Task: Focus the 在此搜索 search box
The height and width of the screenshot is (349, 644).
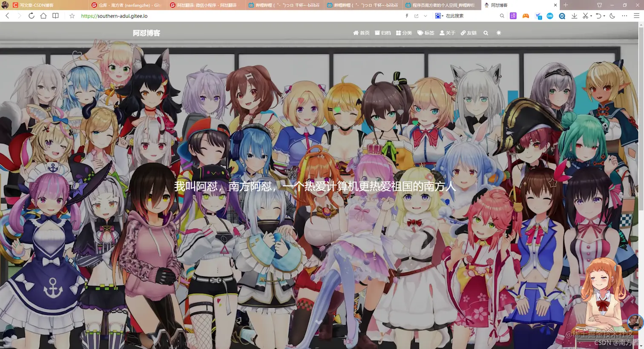Action: click(x=471, y=16)
